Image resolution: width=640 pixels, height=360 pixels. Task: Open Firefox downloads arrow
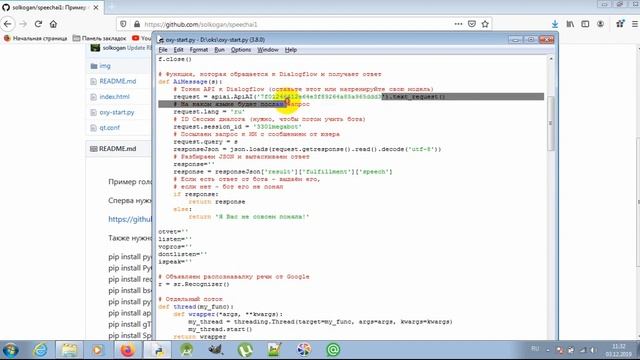(x=555, y=24)
